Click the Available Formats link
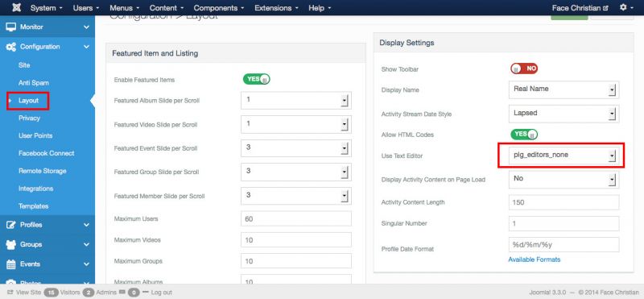This screenshot has height=299, width=644. (x=534, y=260)
